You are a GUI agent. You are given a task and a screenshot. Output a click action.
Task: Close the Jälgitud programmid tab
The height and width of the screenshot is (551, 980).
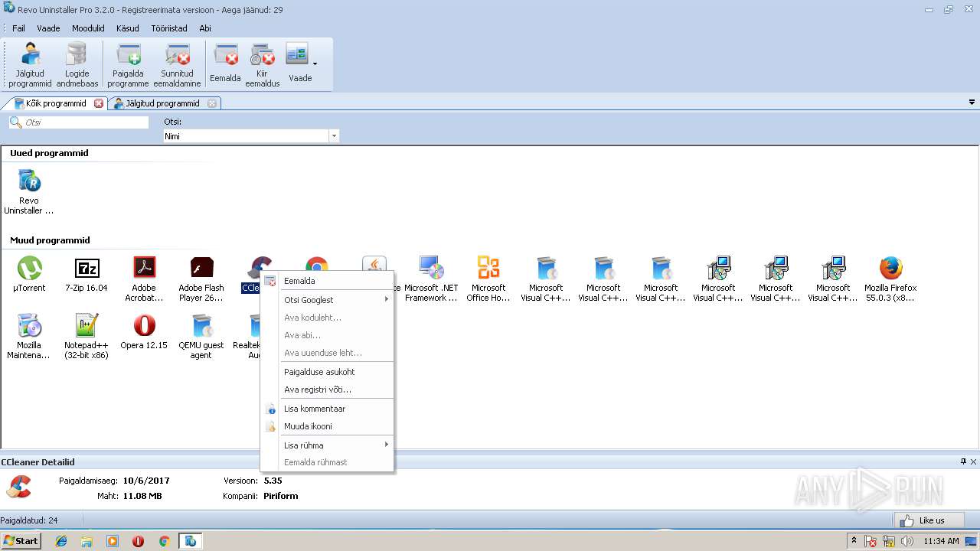point(212,103)
